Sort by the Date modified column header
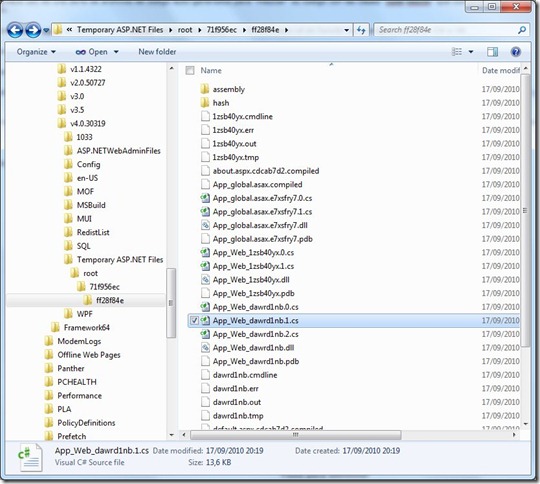Viewport: 540px width, 484px height. [x=501, y=70]
